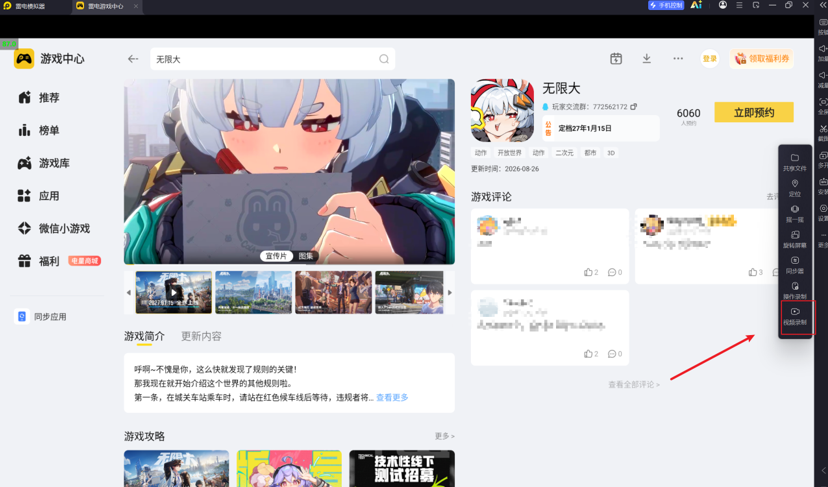The image size is (828, 487).
Task: Select the city skyline screenshot thumbnail
Action: [x=253, y=292]
